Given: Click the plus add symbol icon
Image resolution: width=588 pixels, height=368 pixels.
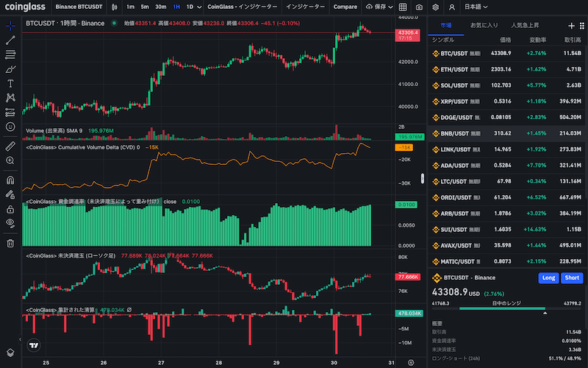Looking at the screenshot, I should 571,26.
